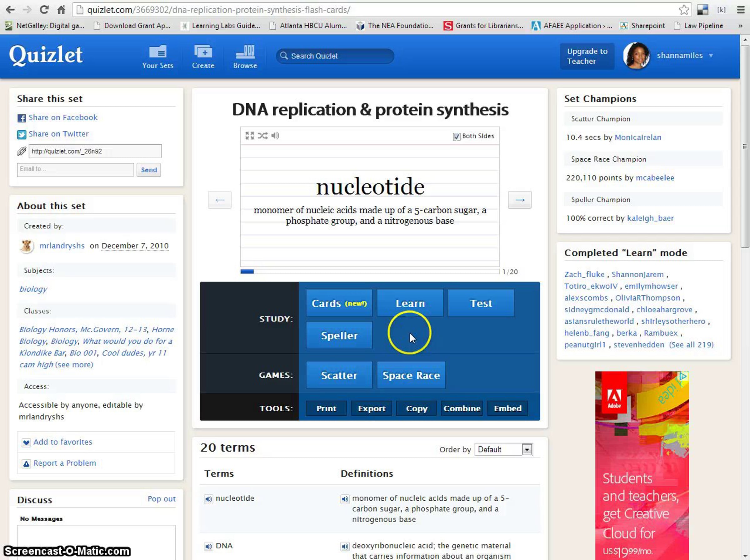The width and height of the screenshot is (750, 560).
Task: Expand the shannamiles account dropdown arrow
Action: point(711,56)
